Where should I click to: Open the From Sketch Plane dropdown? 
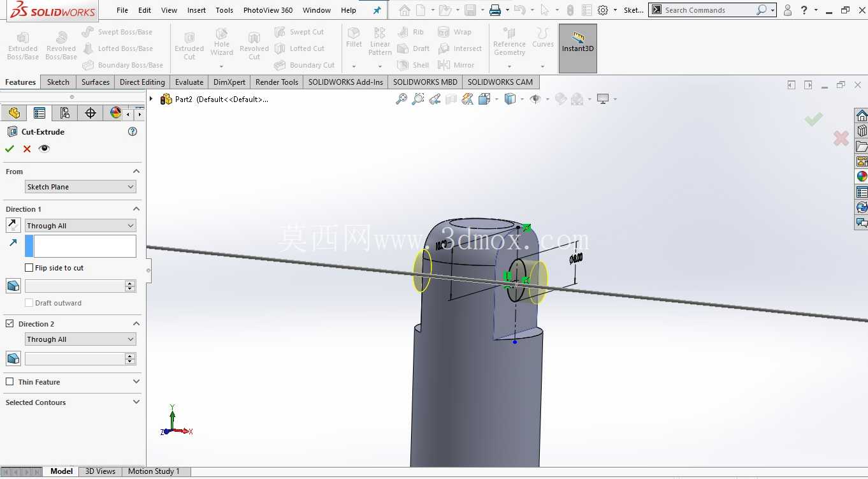pyautogui.click(x=80, y=187)
